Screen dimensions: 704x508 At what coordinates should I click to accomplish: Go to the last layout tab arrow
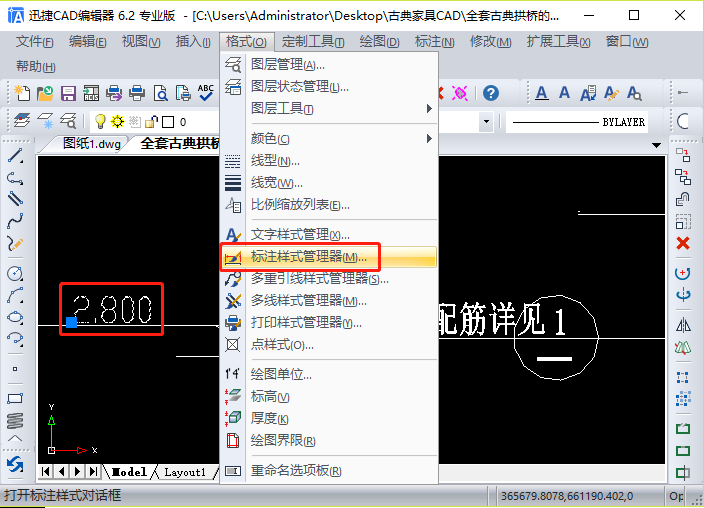[93, 471]
